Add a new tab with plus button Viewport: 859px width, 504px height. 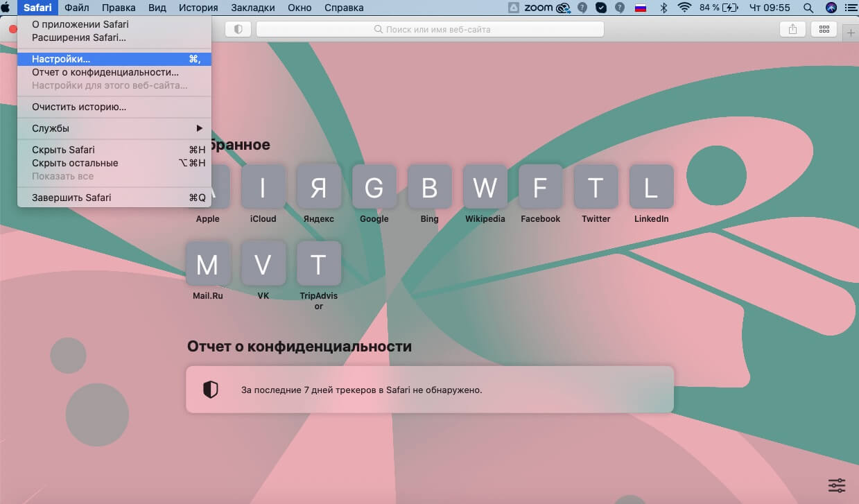[851, 34]
